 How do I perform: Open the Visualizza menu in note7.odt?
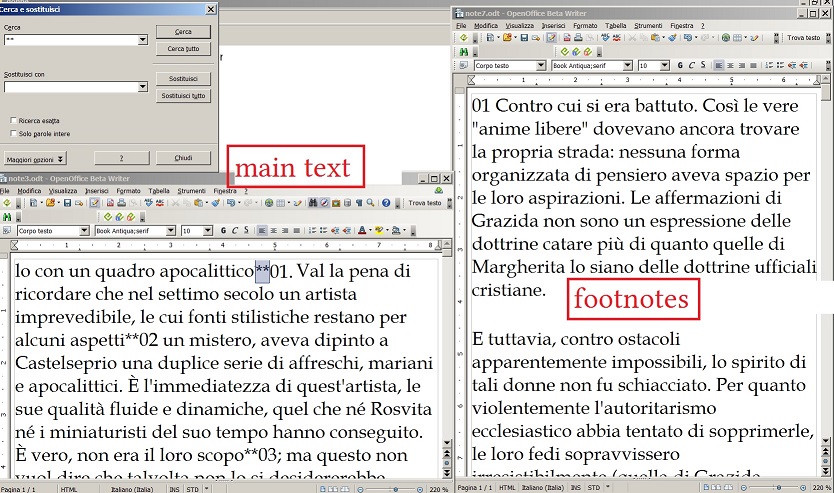click(x=520, y=26)
